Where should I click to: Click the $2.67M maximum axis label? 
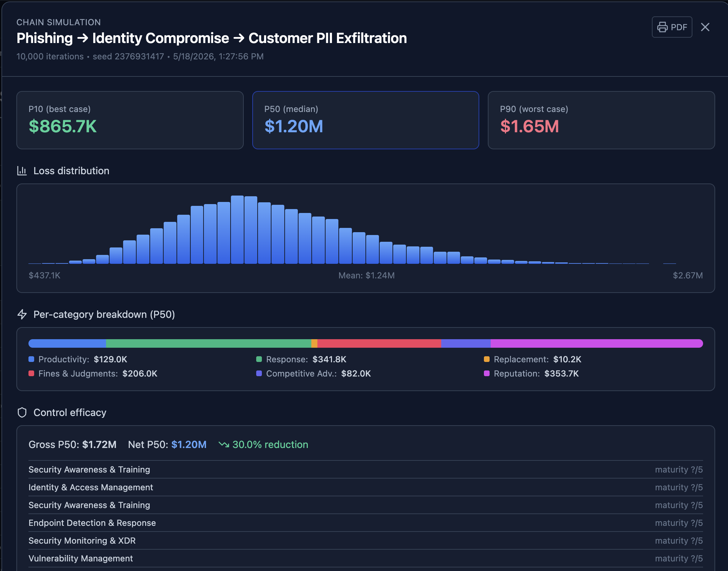point(688,276)
